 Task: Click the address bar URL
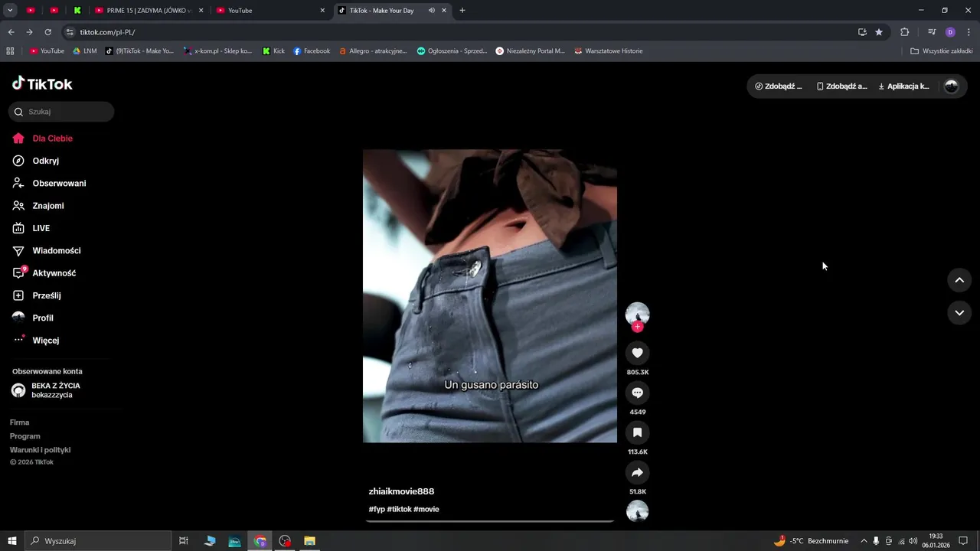coord(107,32)
